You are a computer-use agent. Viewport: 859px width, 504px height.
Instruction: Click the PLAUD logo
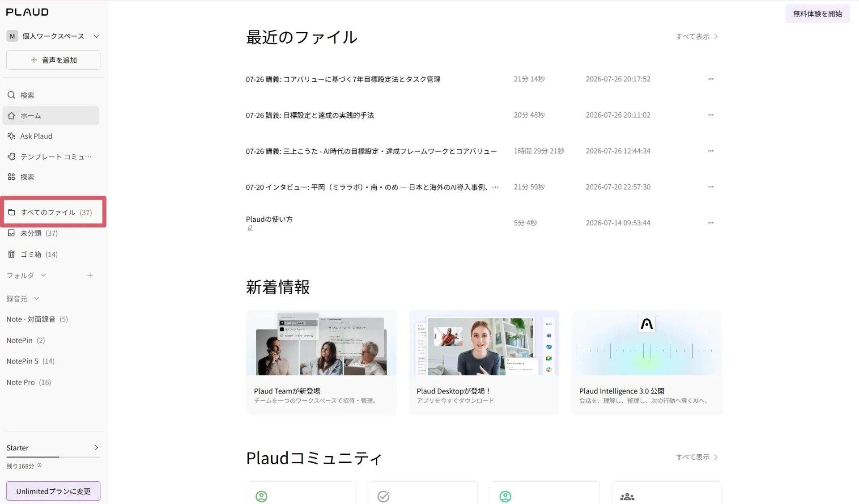(x=27, y=12)
